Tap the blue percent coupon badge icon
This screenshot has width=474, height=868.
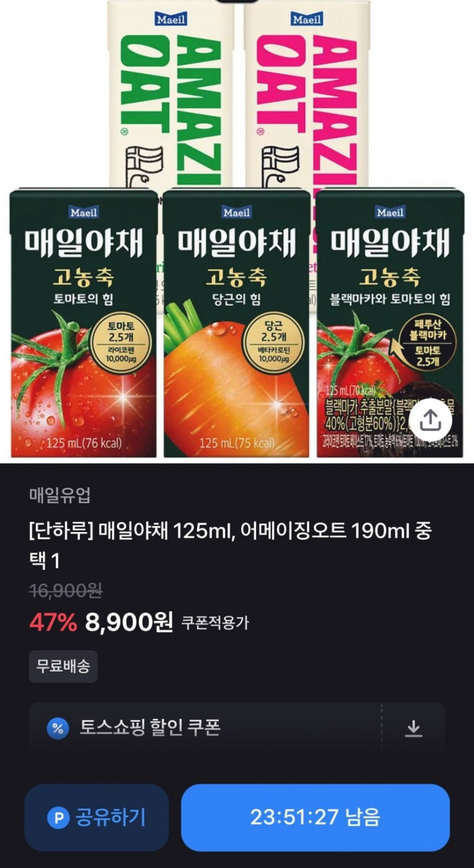pyautogui.click(x=58, y=728)
